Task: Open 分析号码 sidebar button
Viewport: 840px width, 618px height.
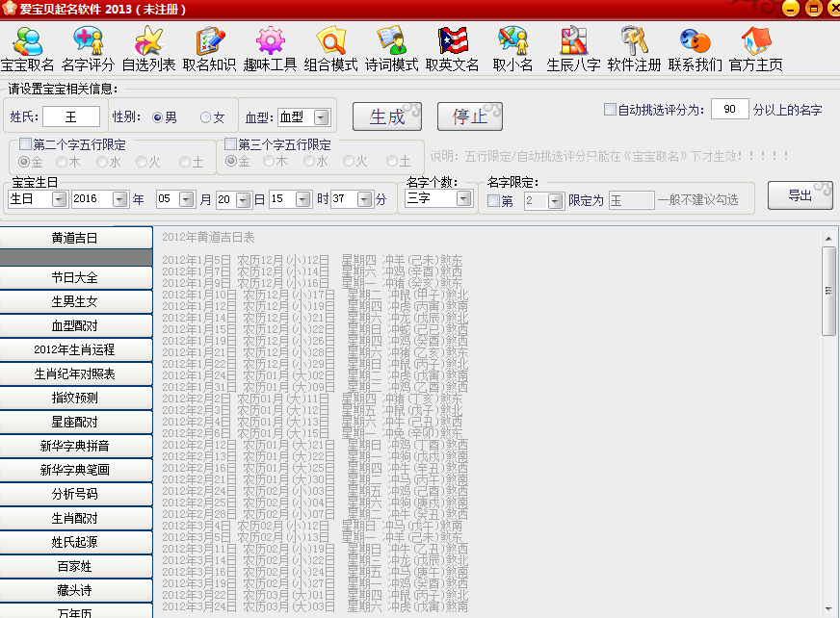Action: coord(76,494)
